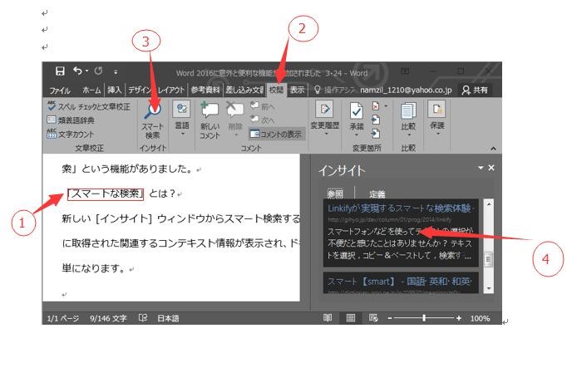This screenshot has width=567, height=392.
Task: Open the Linkifyが実現するスマートな検索体験 link
Action: (401, 208)
